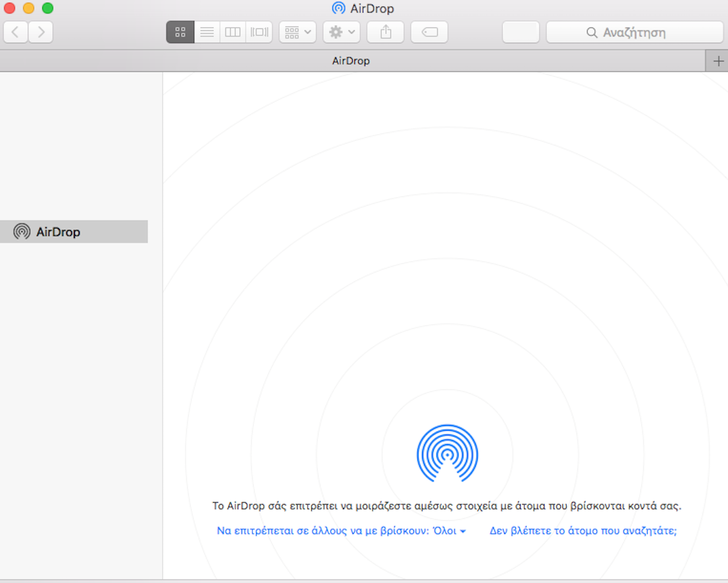Switch to list view
The image size is (728, 583).
tap(207, 32)
